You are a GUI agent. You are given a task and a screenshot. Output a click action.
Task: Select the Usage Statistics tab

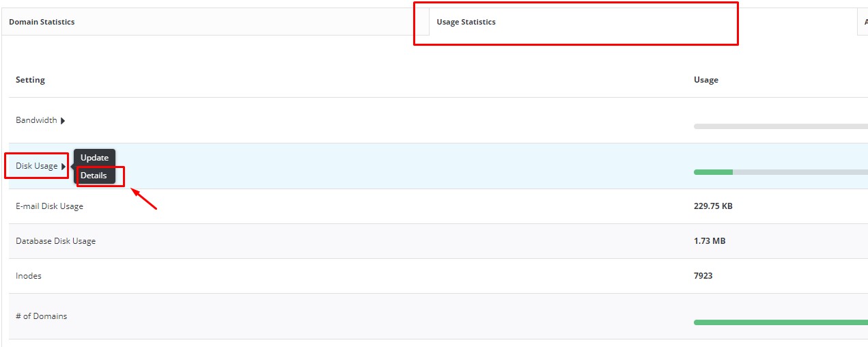pos(466,22)
